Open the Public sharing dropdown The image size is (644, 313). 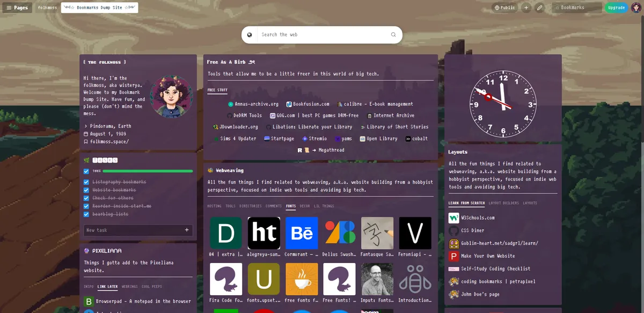[504, 8]
